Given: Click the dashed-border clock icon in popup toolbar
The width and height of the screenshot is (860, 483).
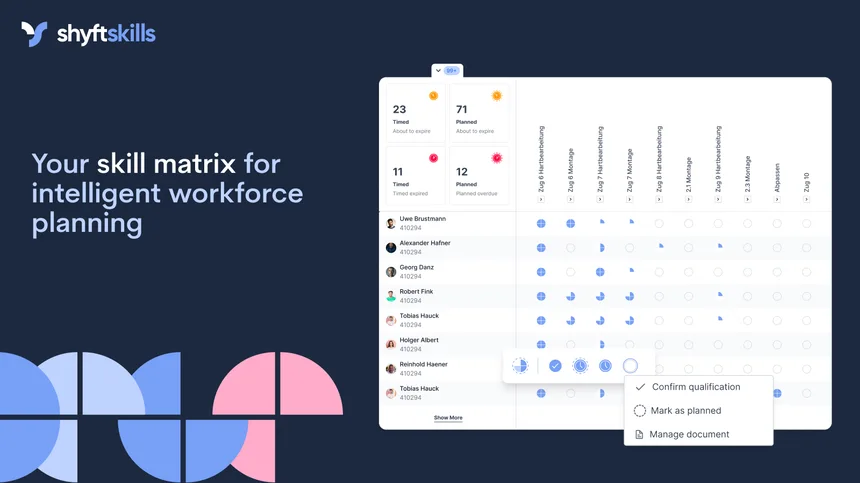Looking at the screenshot, I should point(580,366).
